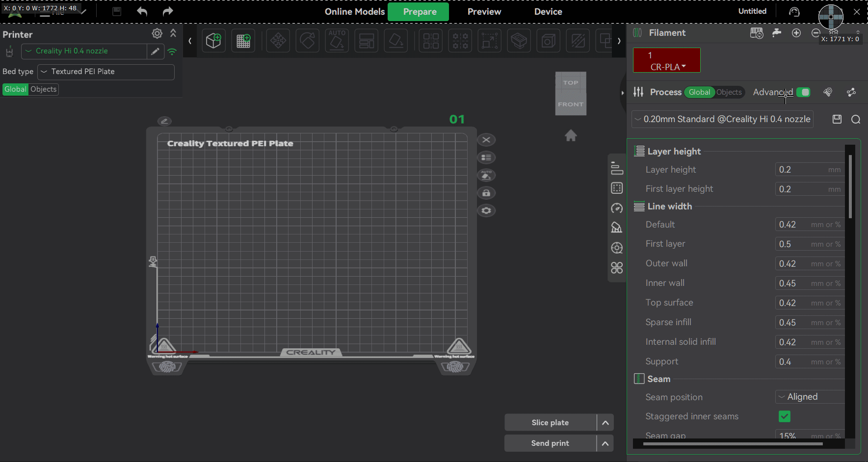Screen dimensions: 868x462
Task: Select the Cut tool with diagonal line
Action: (578, 41)
